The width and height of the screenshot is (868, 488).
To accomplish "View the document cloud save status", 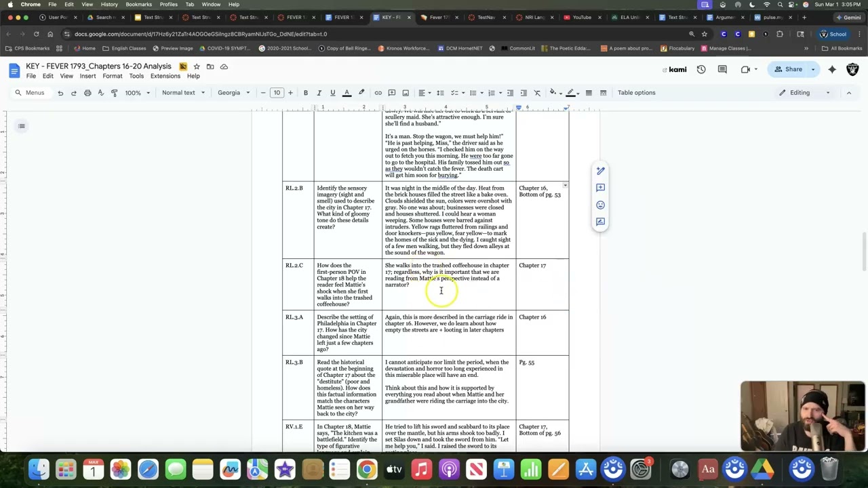I will click(x=224, y=66).
